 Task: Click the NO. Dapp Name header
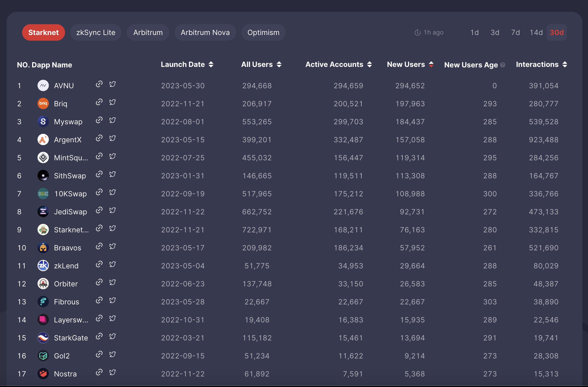coord(44,65)
